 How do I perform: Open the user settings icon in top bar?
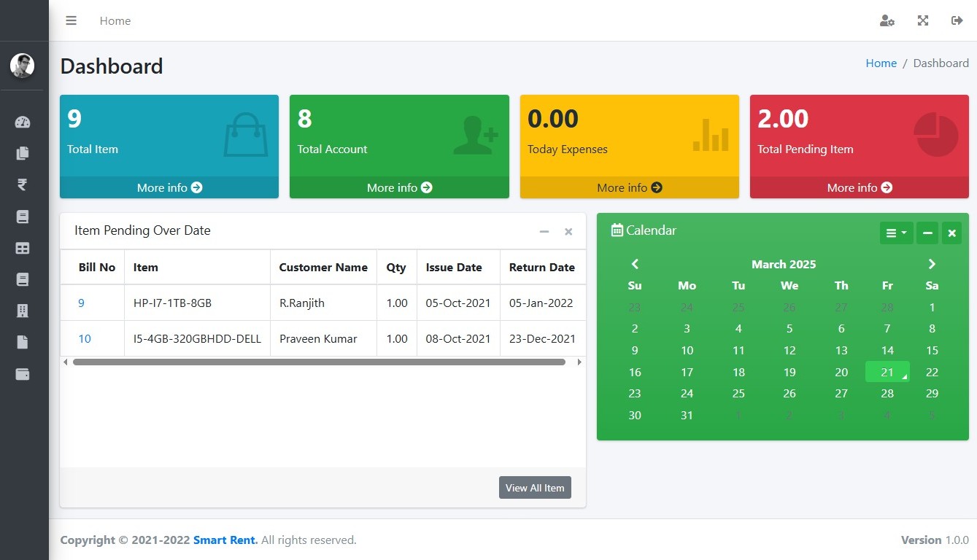[887, 21]
